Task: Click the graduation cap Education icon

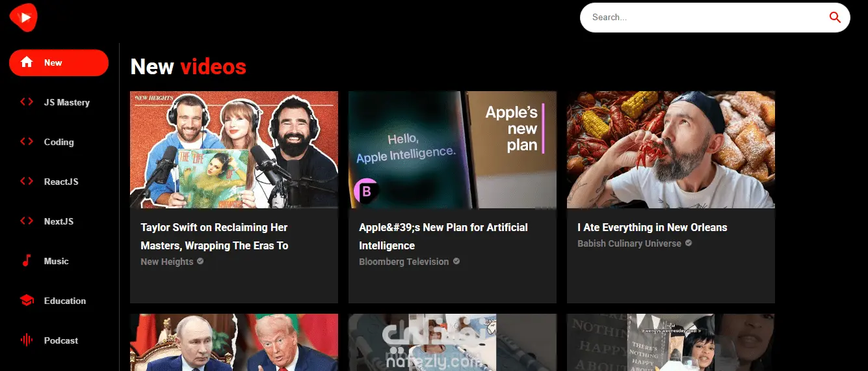Action: (x=27, y=301)
